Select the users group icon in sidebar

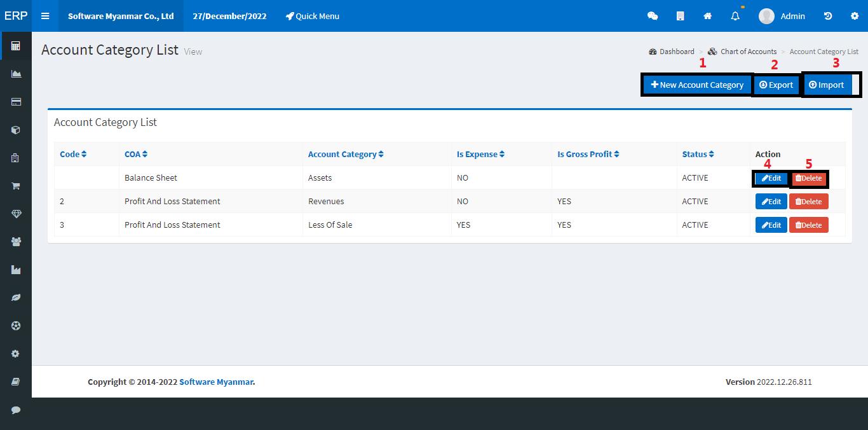point(16,242)
